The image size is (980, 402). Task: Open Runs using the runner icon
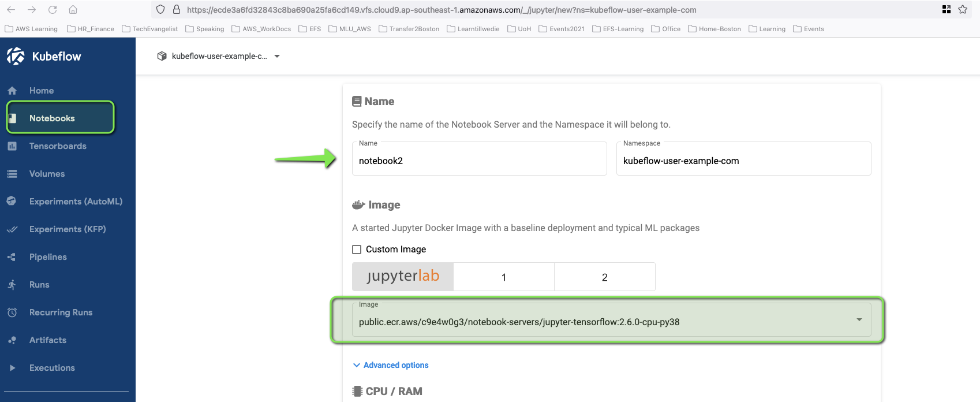pos(12,285)
